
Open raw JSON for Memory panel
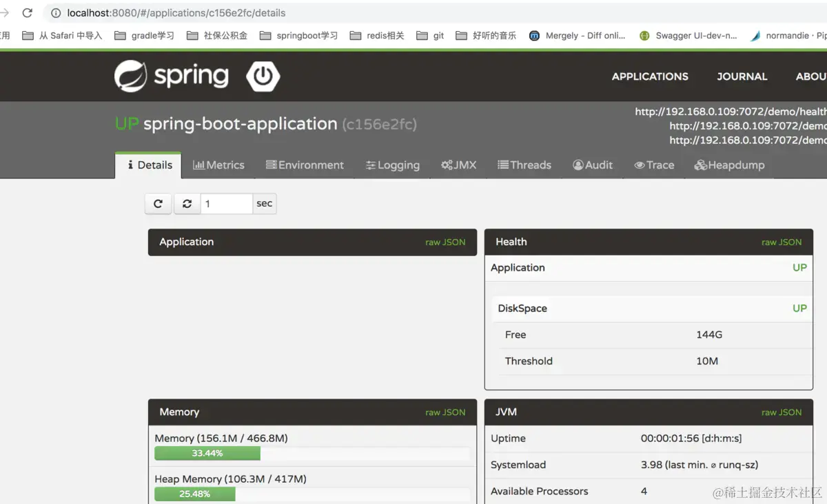pyautogui.click(x=445, y=412)
